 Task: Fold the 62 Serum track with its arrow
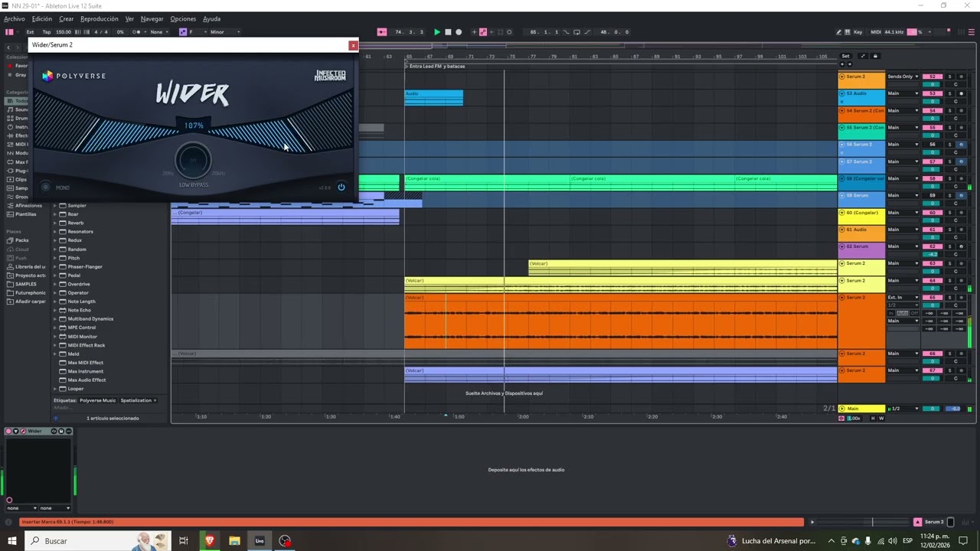(842, 246)
